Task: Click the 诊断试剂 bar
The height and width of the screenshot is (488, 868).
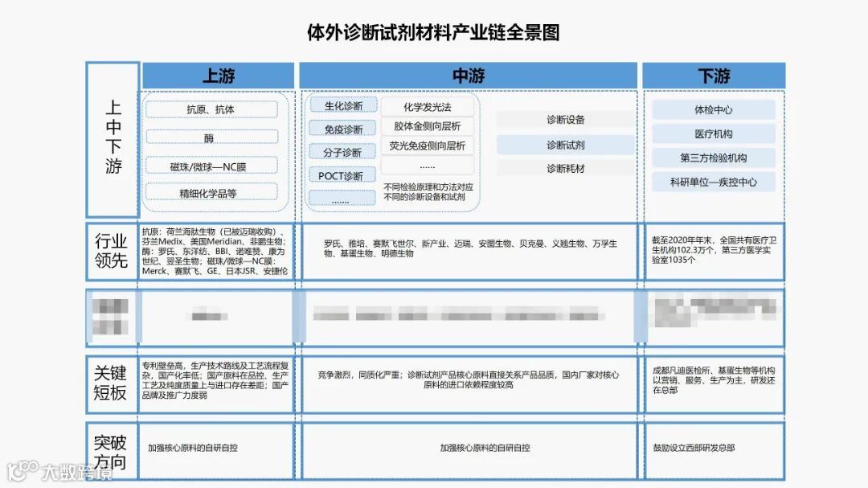Action: point(565,145)
